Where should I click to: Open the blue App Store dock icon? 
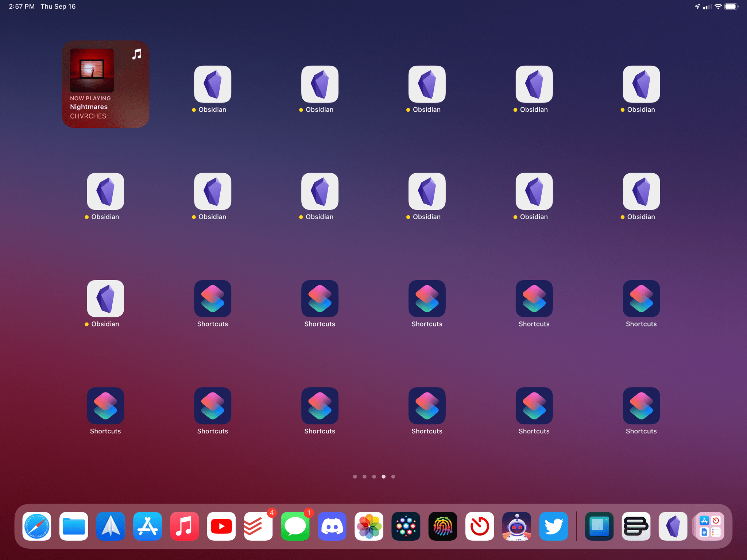pos(147,526)
